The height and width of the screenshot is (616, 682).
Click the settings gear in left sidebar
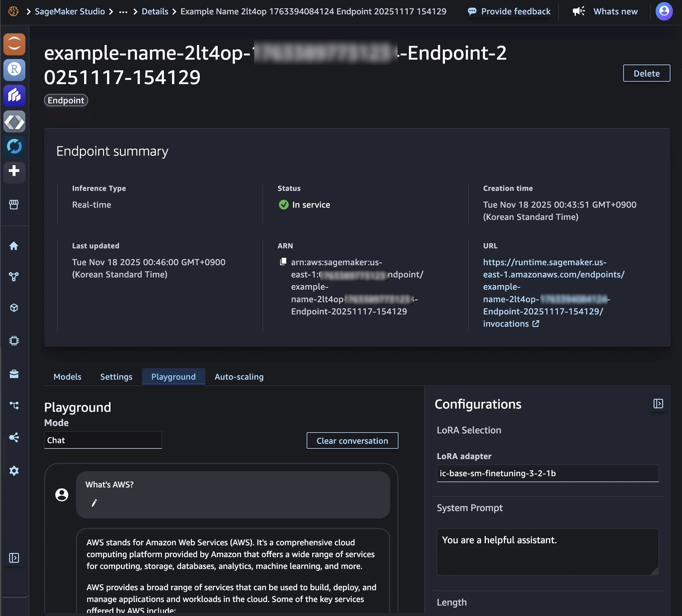14,470
